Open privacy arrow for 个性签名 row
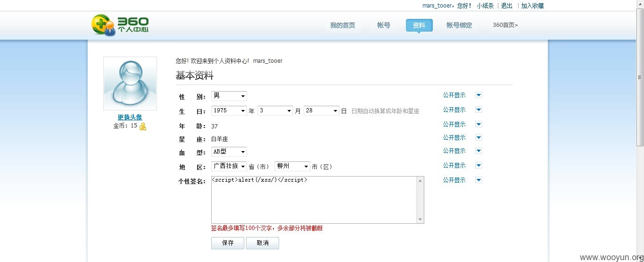 [479, 180]
